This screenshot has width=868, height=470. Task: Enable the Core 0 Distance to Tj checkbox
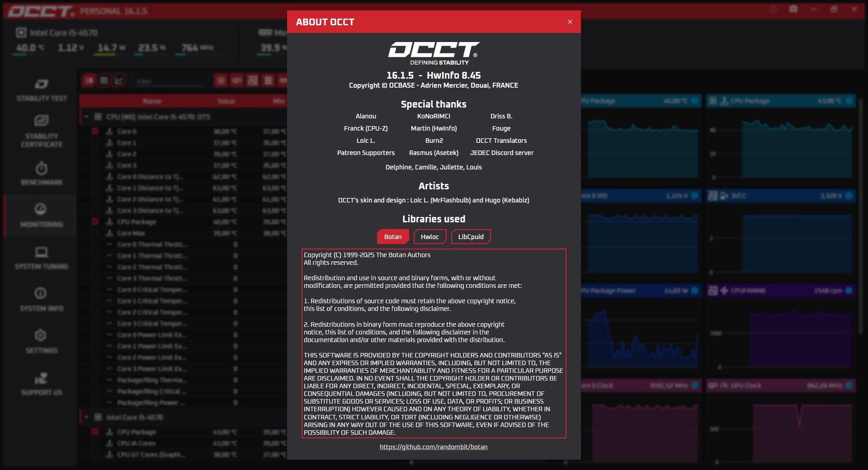[x=95, y=177]
